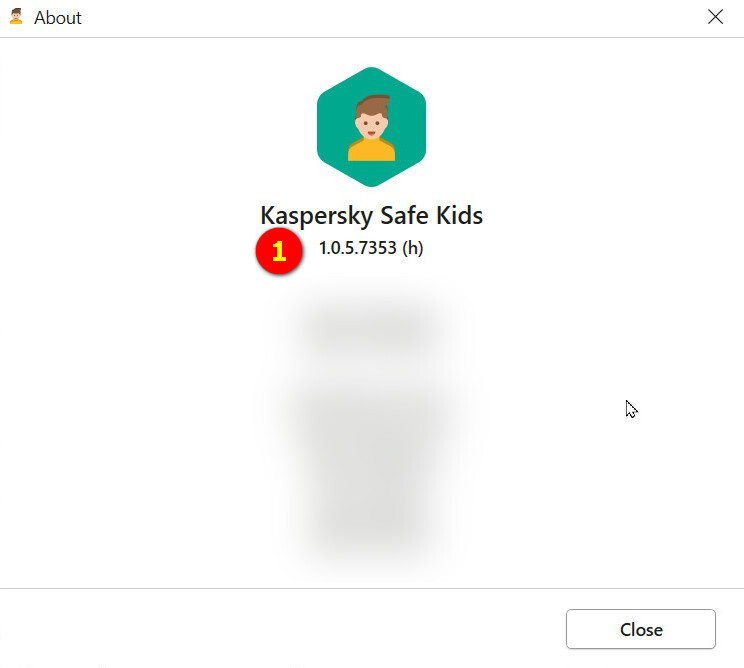Click the empty title bar area
Screen dimensions: 744x668
point(380,18)
